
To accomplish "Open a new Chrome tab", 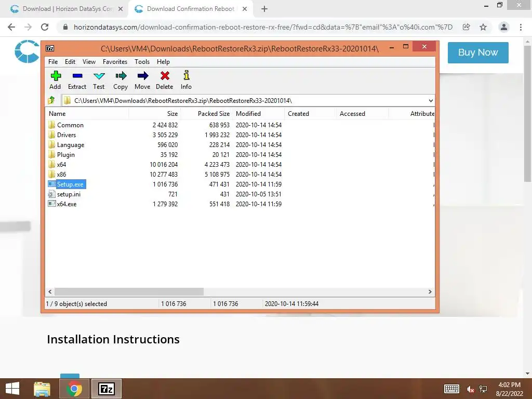I will (264, 9).
